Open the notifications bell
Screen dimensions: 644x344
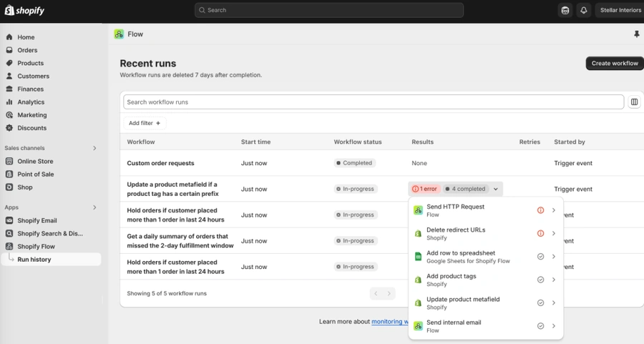click(584, 10)
